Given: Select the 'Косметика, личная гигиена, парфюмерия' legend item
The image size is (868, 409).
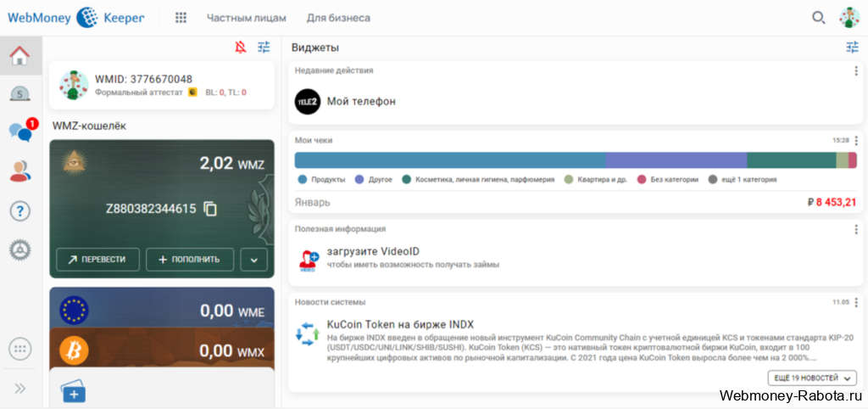Looking at the screenshot, I should tap(478, 180).
